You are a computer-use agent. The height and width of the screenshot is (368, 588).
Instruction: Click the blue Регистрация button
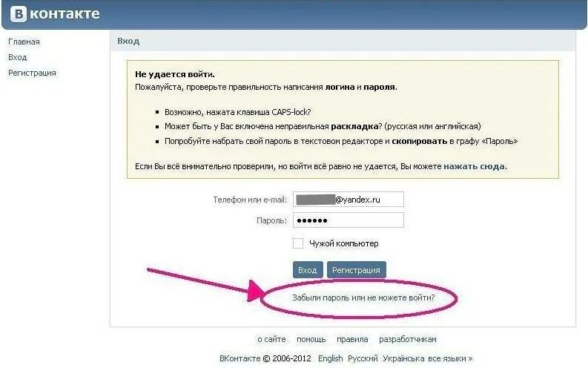pyautogui.click(x=356, y=270)
